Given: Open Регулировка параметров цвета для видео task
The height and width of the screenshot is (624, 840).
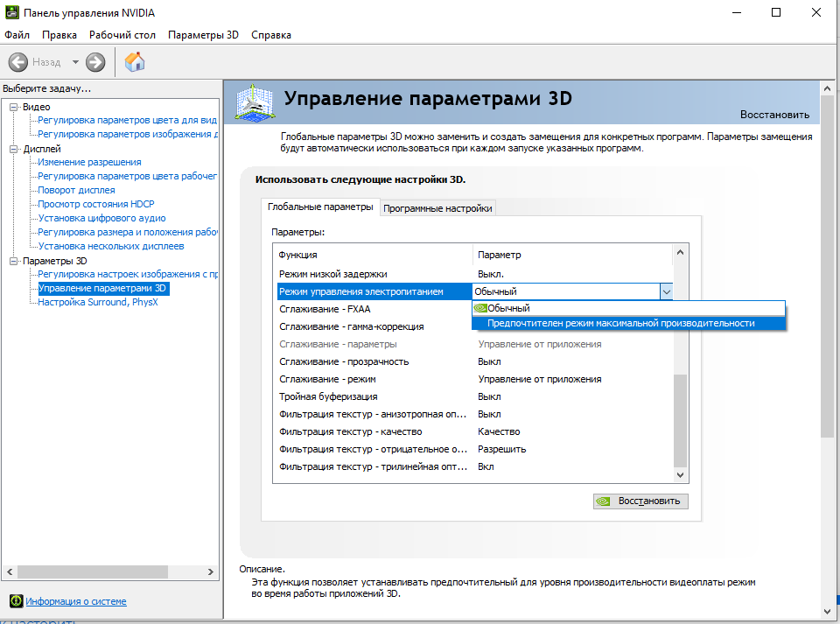Looking at the screenshot, I should pos(127,120).
